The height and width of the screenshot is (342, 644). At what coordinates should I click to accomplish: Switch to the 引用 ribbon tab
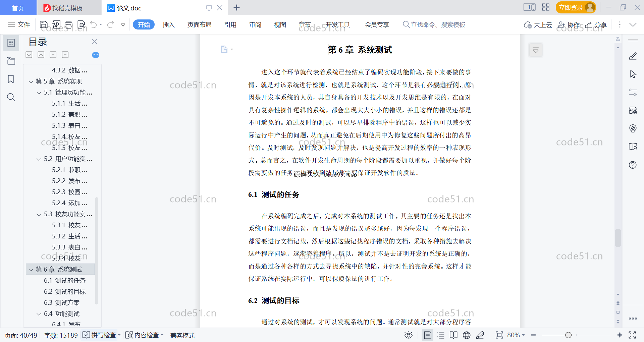pos(230,24)
